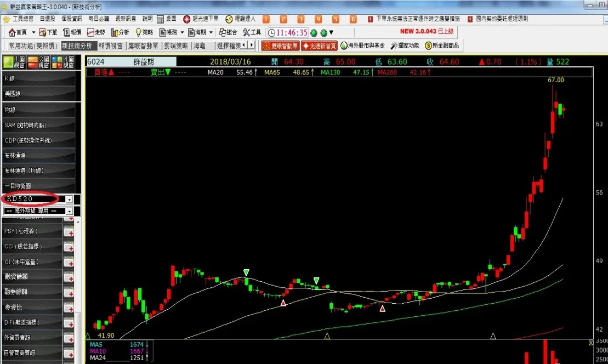This screenshot has width=608, height=364.
Task: Open the 海外期貨 專用 dropdown
Action: (69, 211)
